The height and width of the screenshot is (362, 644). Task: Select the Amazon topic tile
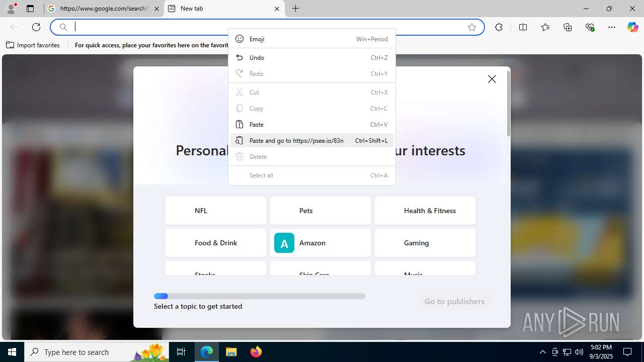pyautogui.click(x=320, y=243)
